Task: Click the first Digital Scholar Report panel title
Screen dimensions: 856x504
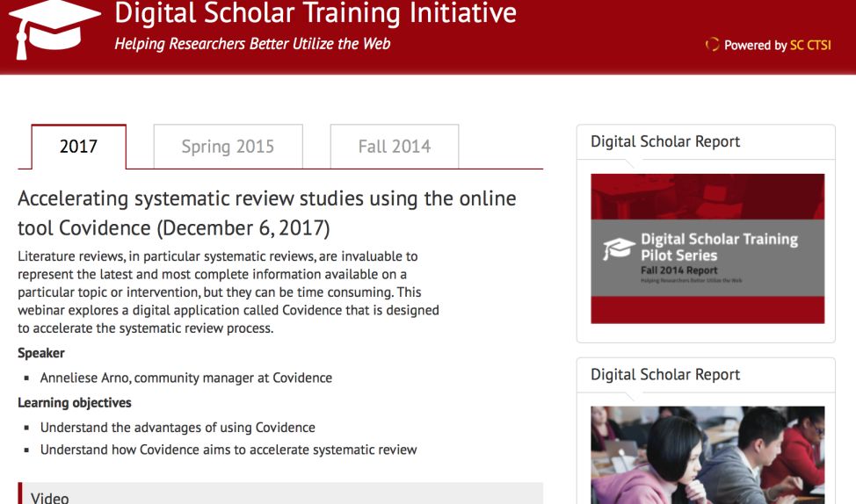Action: pyautogui.click(x=665, y=142)
